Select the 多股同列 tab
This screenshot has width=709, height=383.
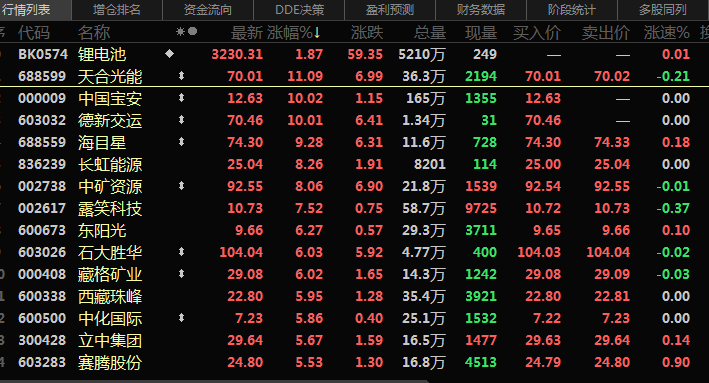pos(663,9)
